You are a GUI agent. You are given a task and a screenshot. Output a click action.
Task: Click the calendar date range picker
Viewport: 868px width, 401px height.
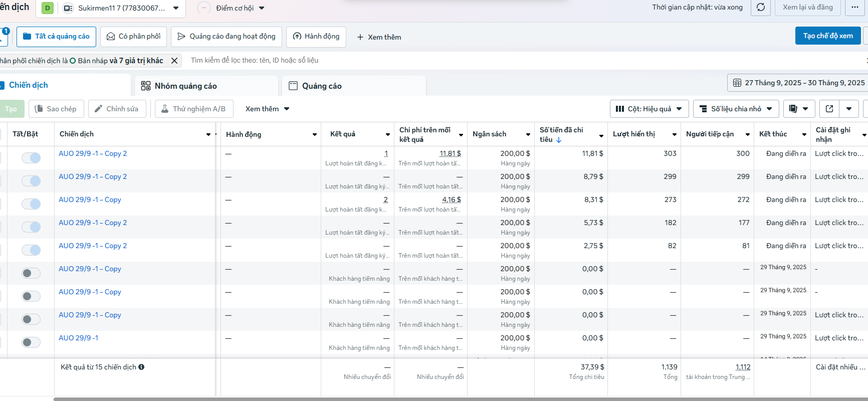[x=799, y=83]
